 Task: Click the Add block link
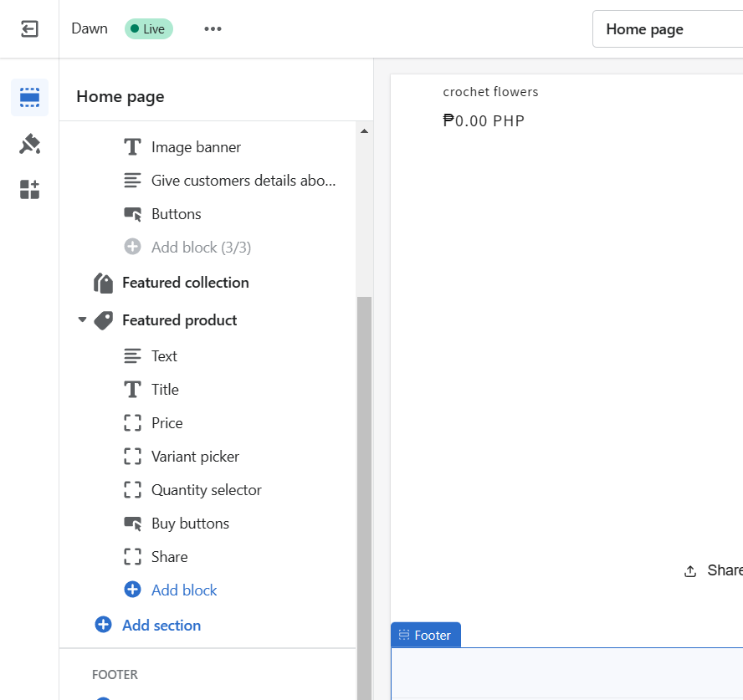184,590
